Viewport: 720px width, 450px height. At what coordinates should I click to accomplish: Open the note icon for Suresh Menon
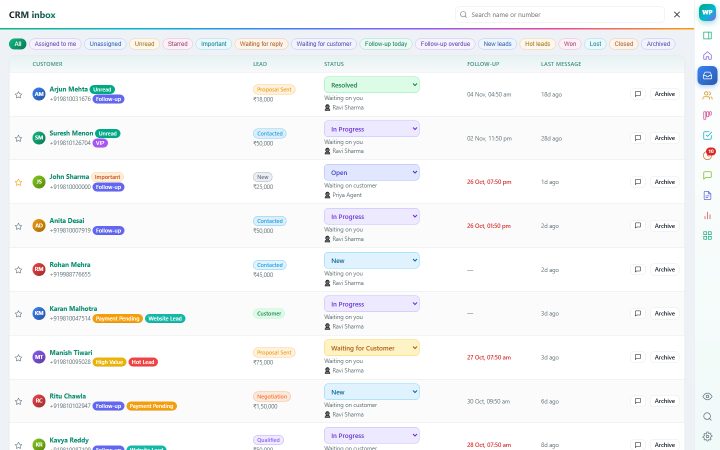coord(638,138)
